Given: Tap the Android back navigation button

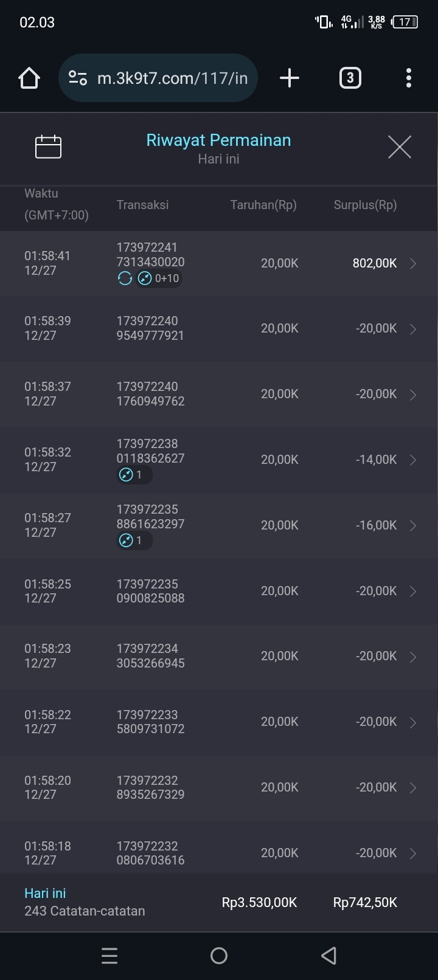Looking at the screenshot, I should pyautogui.click(x=328, y=956).
